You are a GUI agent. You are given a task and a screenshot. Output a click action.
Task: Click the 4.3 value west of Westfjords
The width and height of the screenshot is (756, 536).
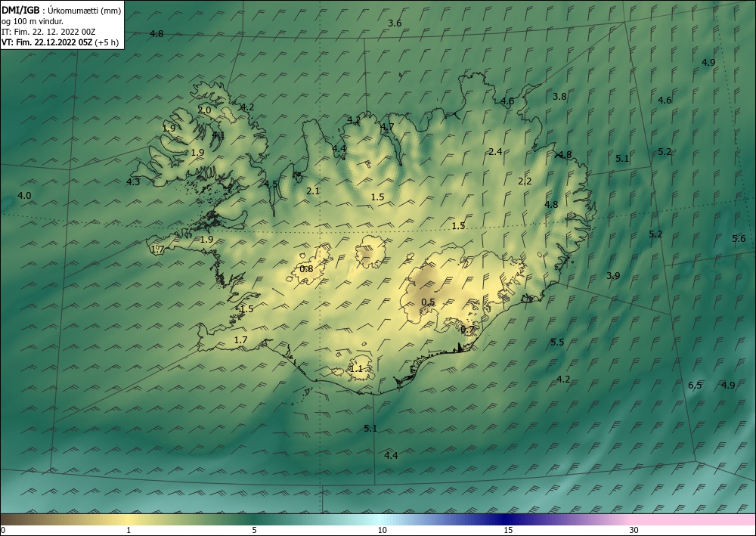pyautogui.click(x=133, y=181)
